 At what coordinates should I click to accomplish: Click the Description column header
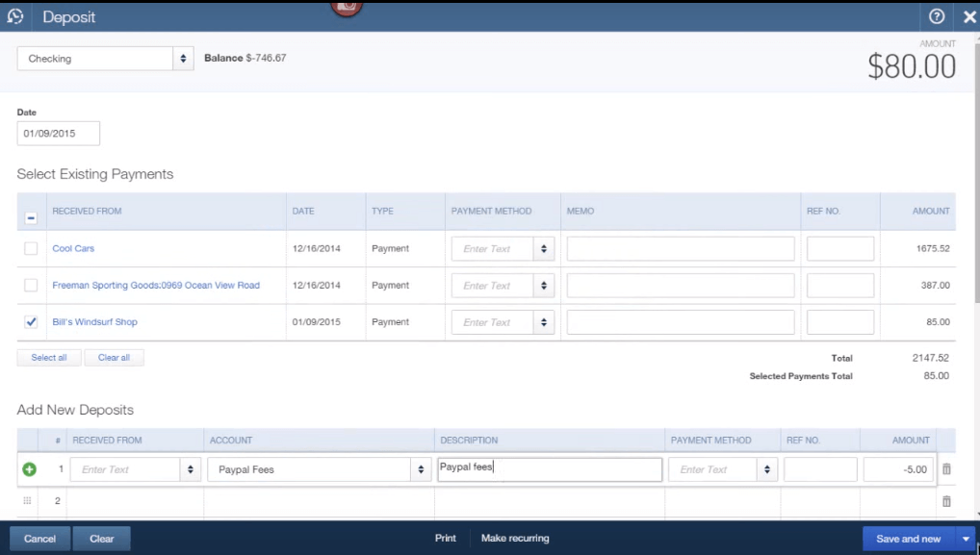[x=469, y=441]
